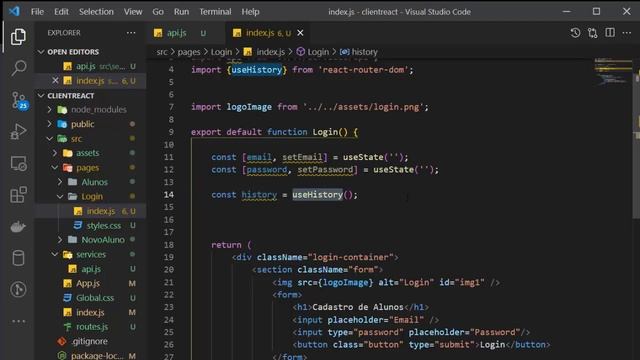Screen dimensions: 640x360
Task: Click setPassword on line 12
Action: click(325, 169)
